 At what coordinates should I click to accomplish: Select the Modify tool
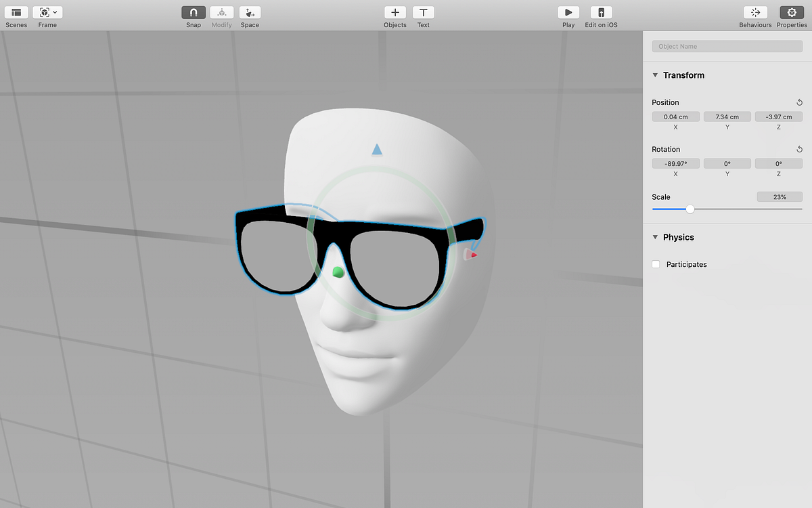point(221,12)
